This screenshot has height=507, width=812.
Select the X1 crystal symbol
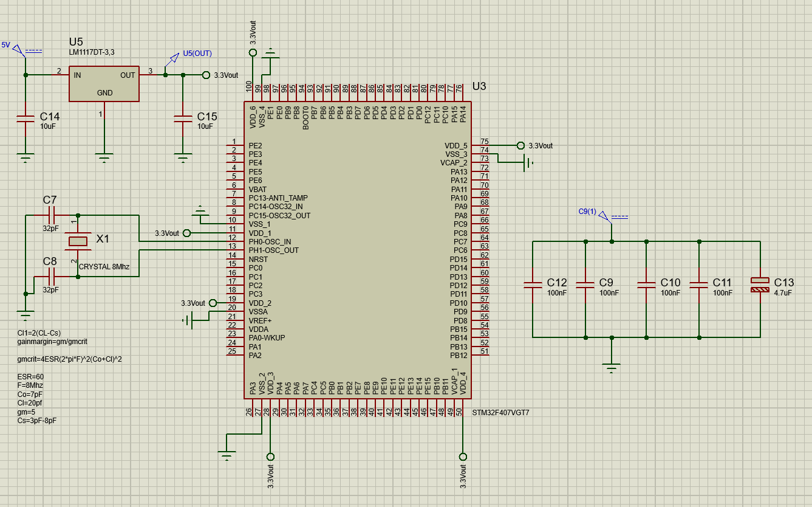(78, 241)
